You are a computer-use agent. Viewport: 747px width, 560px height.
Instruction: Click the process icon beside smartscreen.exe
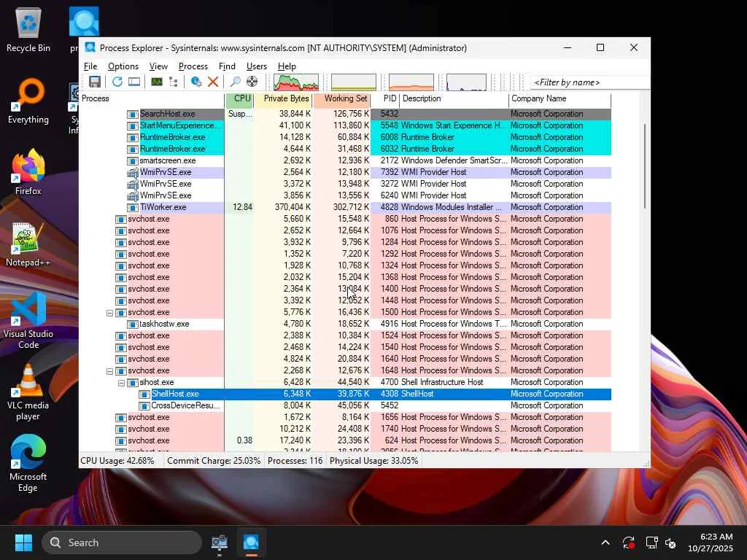coord(133,161)
